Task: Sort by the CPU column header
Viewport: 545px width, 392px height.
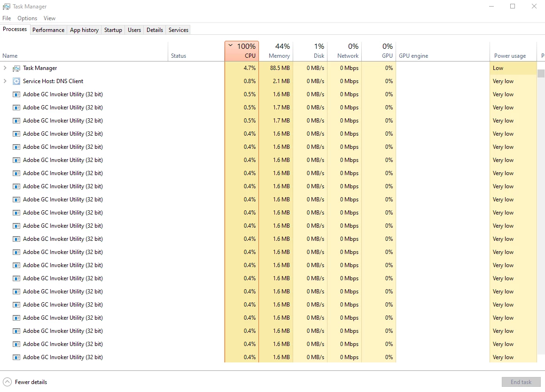Action: click(x=241, y=51)
